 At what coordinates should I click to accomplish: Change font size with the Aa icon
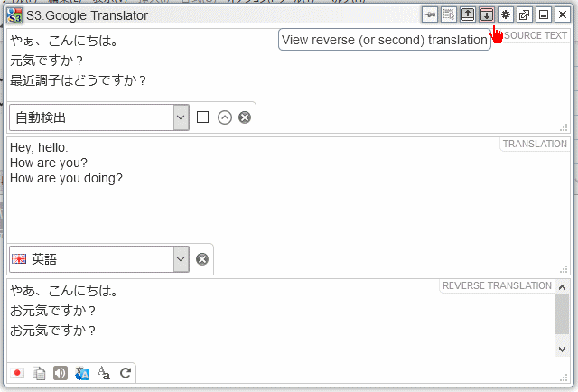pyautogui.click(x=104, y=373)
